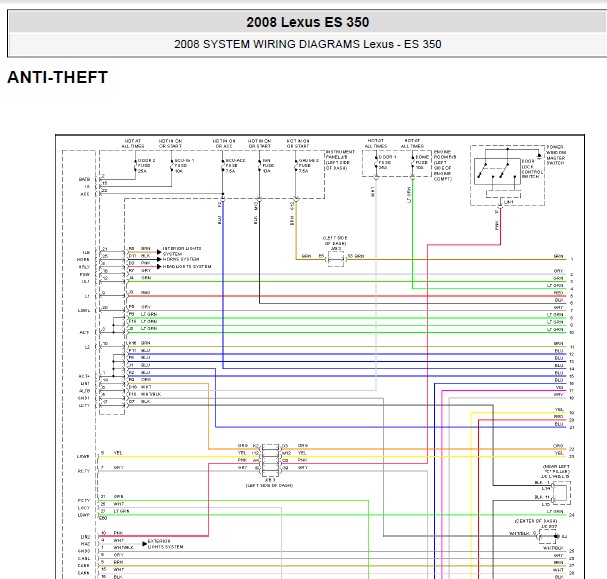The height and width of the screenshot is (579, 607).
Task: Click the ENGINE ROOM R/B label
Action: (x=444, y=165)
